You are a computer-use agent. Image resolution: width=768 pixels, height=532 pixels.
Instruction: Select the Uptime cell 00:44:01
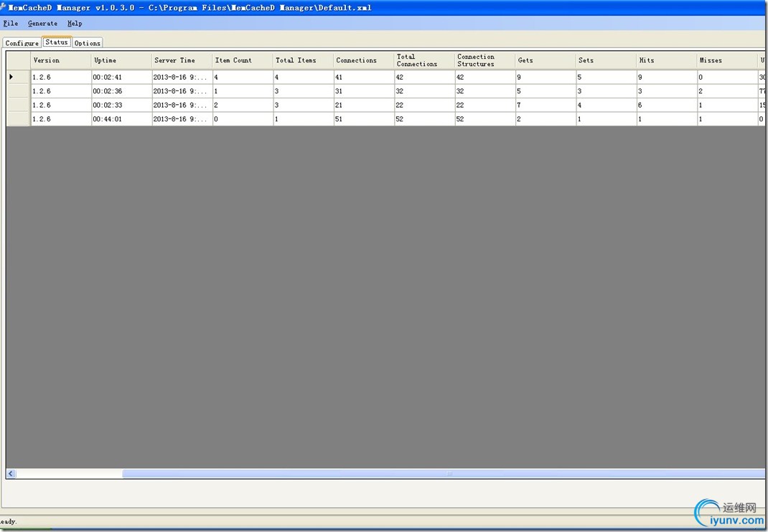(x=121, y=119)
